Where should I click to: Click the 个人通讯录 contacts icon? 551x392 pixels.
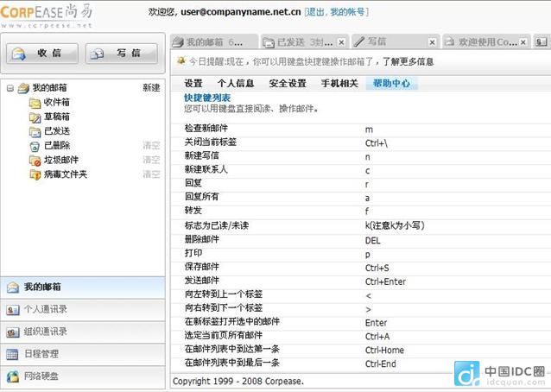13,309
